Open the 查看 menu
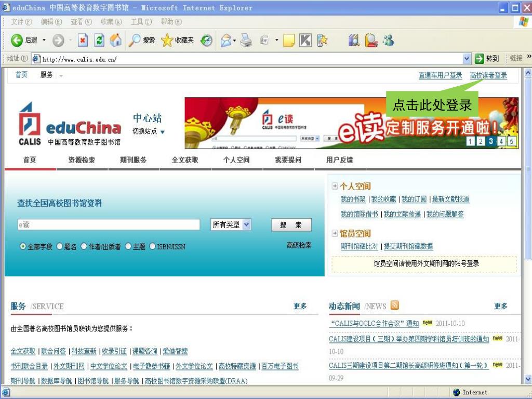The width and height of the screenshot is (532, 399). point(81,22)
